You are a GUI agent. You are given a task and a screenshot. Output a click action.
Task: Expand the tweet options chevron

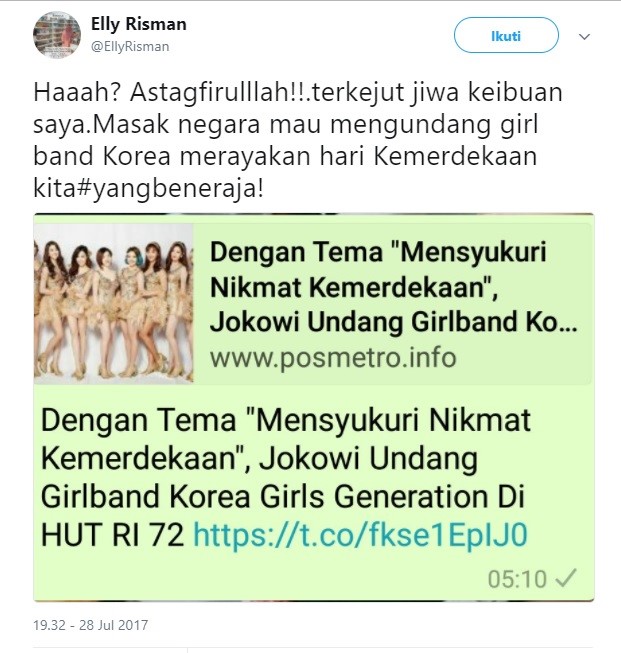click(585, 37)
